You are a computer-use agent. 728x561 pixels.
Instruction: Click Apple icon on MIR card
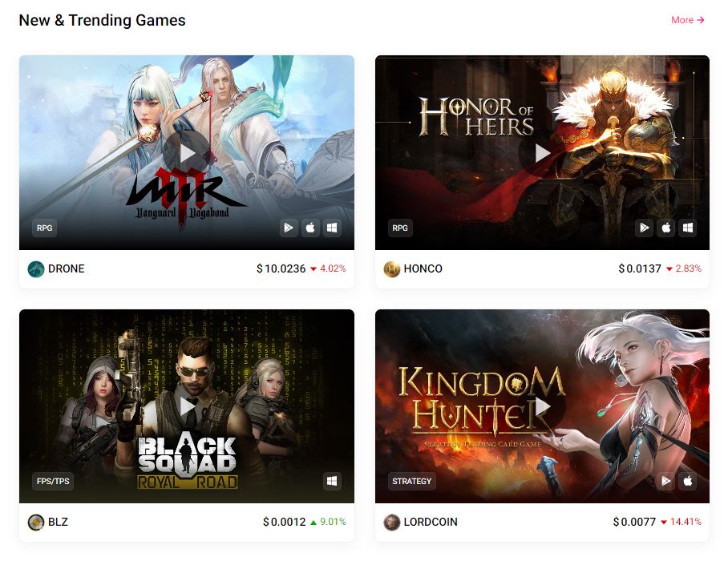310,228
